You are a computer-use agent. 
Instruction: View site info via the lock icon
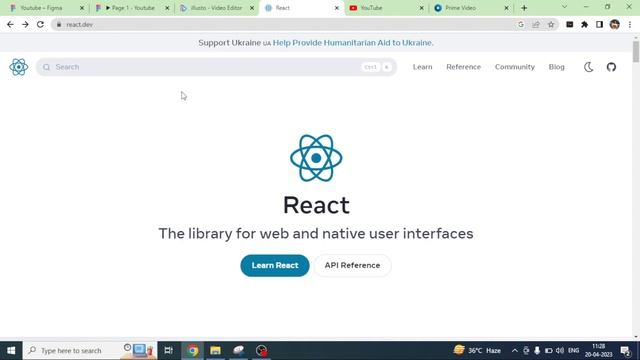pos(59,24)
